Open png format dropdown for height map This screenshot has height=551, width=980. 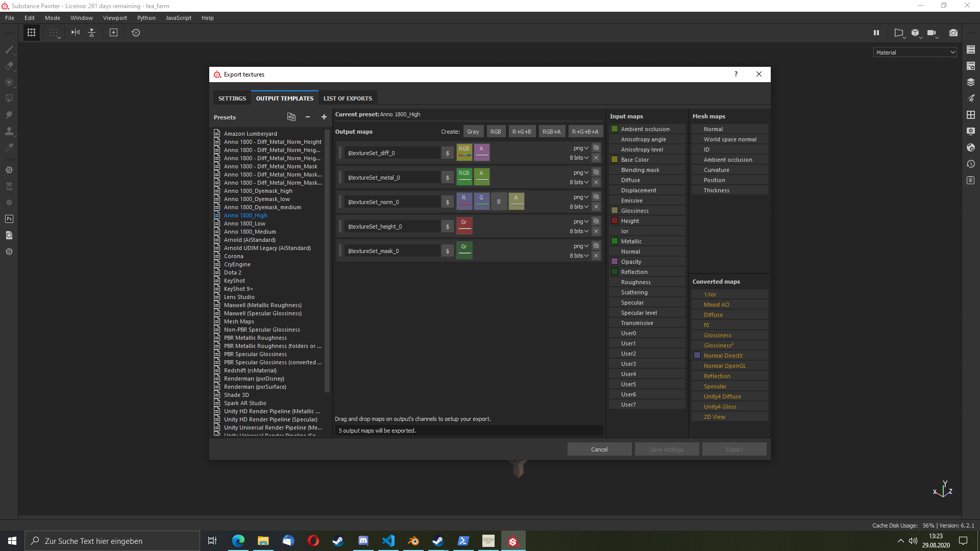click(x=581, y=221)
